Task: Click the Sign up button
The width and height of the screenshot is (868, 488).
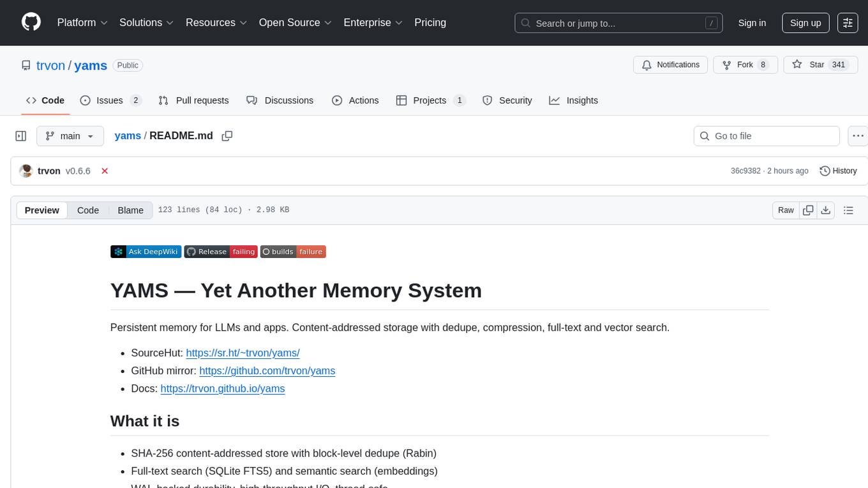Action: click(x=805, y=22)
